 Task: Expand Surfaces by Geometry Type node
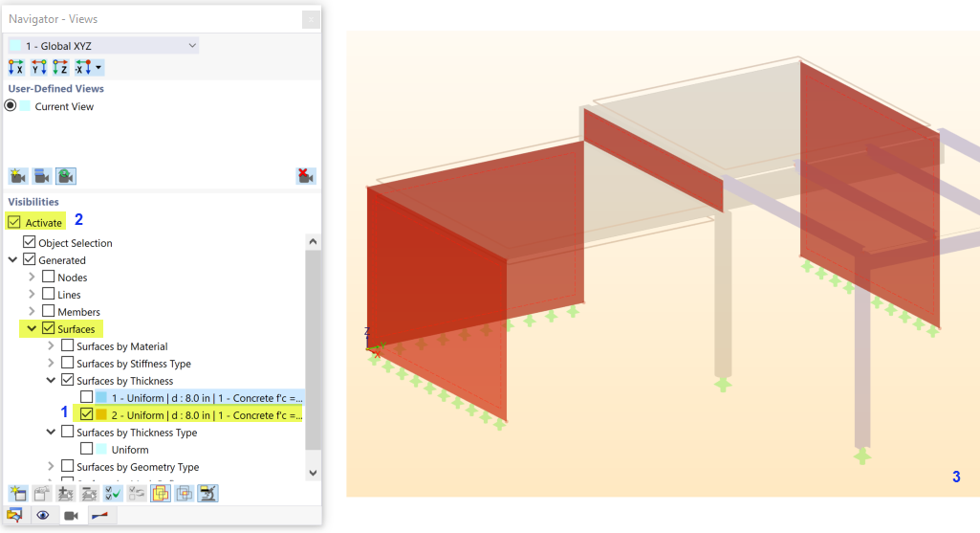click(52, 466)
